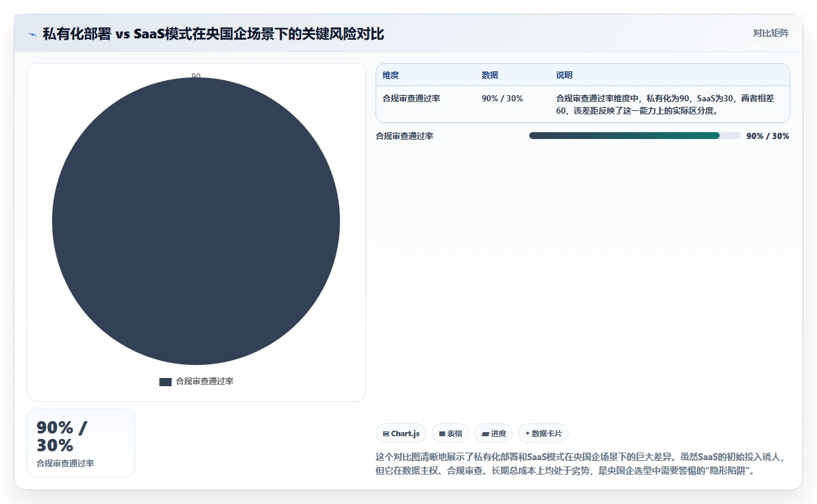817x504 pixels.
Task: Select the 说明 column header
Action: click(x=564, y=75)
